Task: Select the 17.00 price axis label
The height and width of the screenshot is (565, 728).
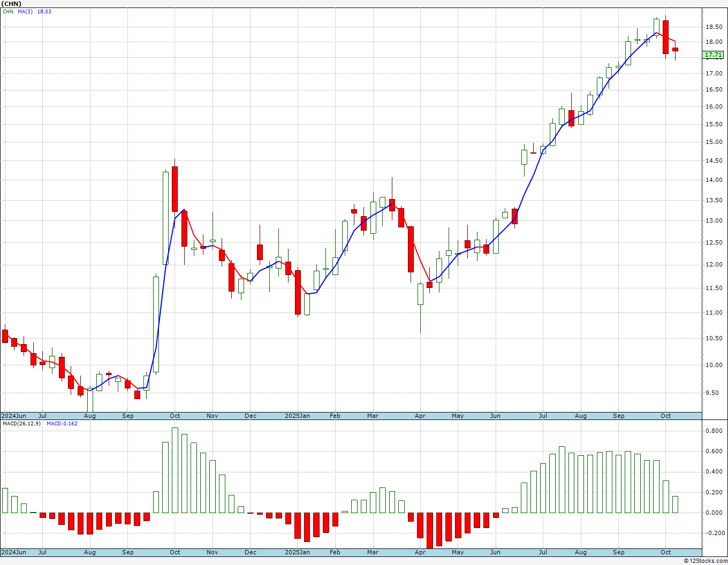Action: pyautogui.click(x=713, y=73)
